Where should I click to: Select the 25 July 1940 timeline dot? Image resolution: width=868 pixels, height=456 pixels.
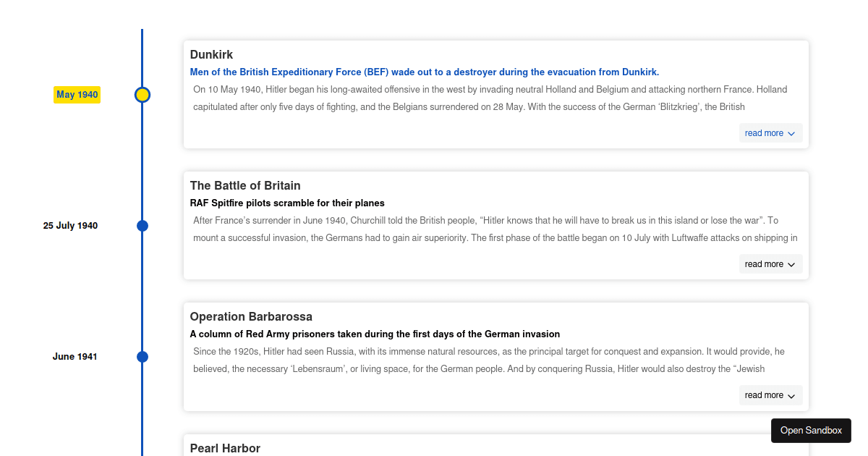[142, 226]
